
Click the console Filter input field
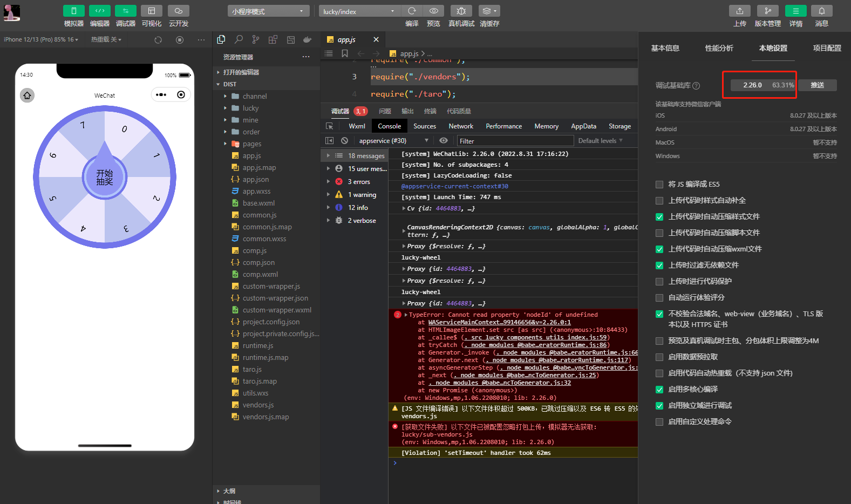pos(515,141)
